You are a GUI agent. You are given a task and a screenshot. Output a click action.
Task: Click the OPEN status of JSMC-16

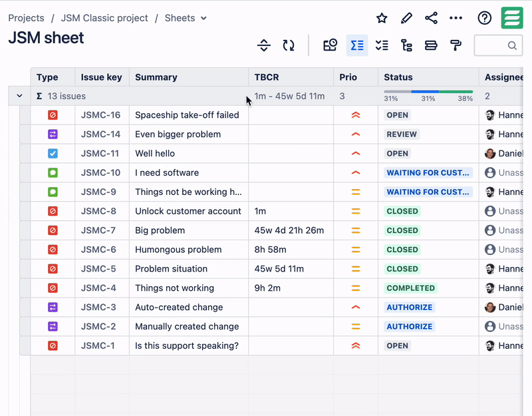[x=397, y=115]
